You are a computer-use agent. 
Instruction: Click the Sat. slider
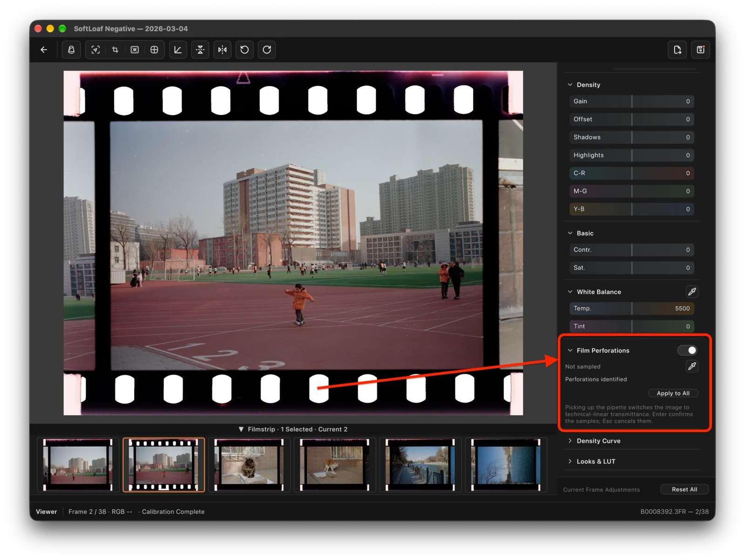pyautogui.click(x=631, y=268)
